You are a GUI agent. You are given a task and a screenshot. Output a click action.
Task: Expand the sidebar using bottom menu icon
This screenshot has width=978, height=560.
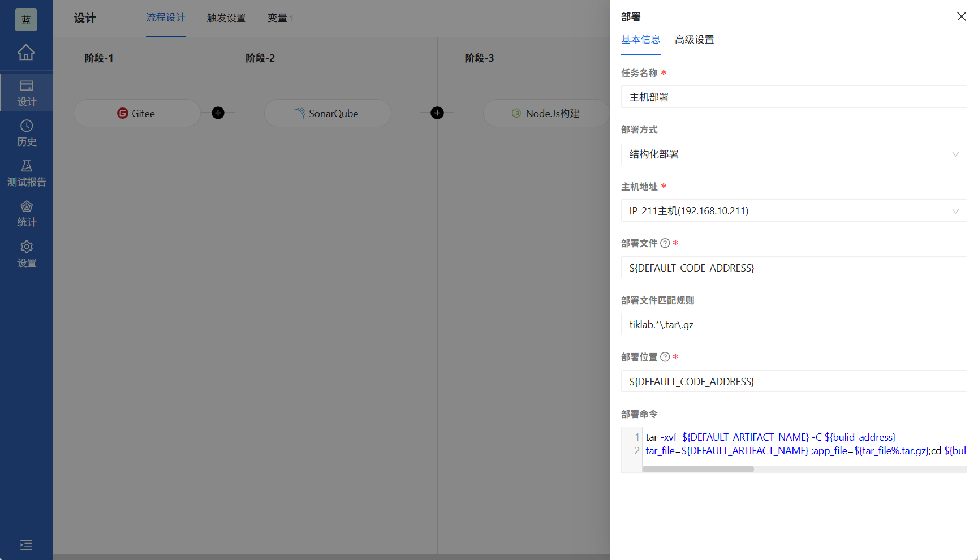click(26, 545)
